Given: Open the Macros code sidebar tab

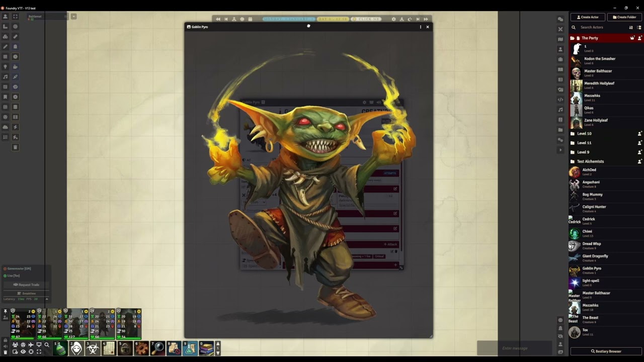Looking at the screenshot, I should (560, 100).
